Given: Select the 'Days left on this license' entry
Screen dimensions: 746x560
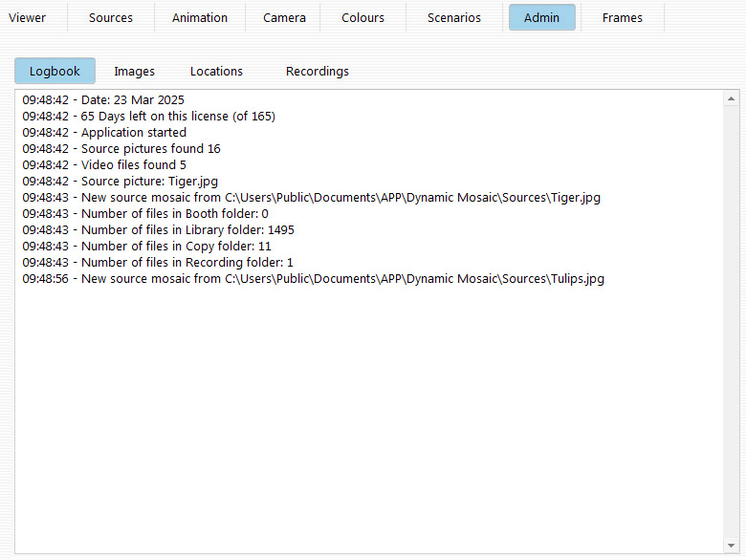Looking at the screenshot, I should tap(149, 117).
